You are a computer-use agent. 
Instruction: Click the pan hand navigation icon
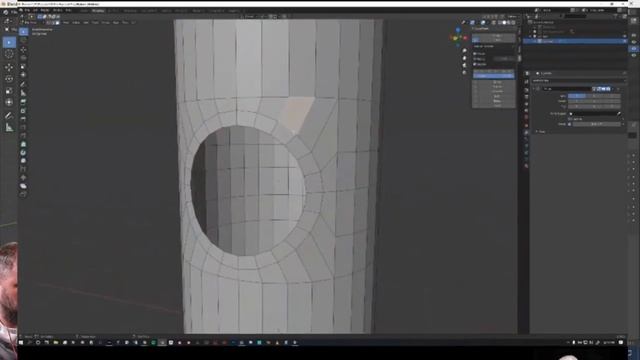(464, 58)
